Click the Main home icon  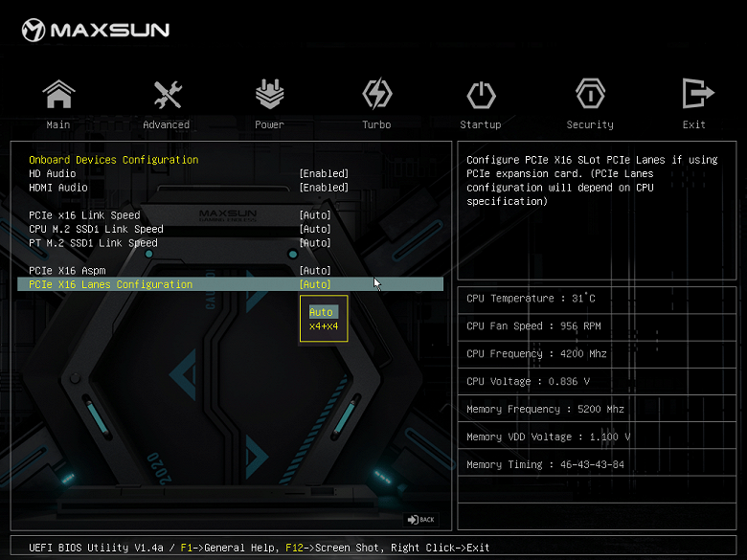[x=58, y=95]
